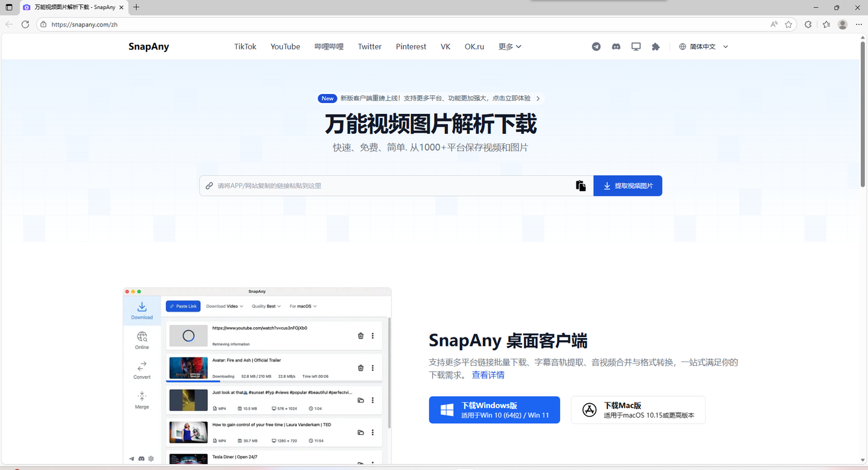Click the browser address bar URL

(84, 24)
